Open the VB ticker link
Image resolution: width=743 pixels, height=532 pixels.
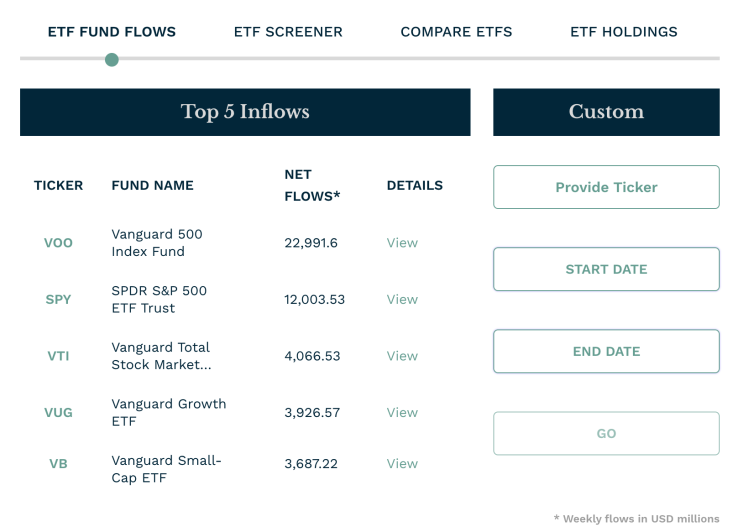[x=59, y=464]
